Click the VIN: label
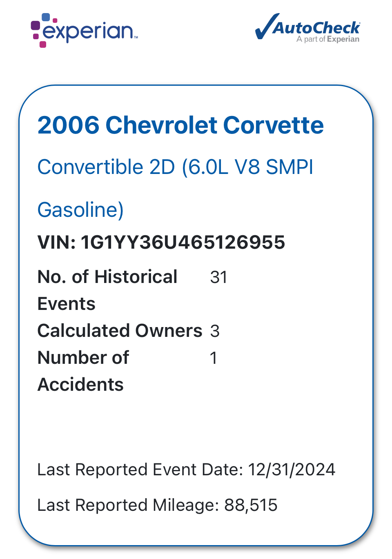392x559 pixels. coord(57,242)
